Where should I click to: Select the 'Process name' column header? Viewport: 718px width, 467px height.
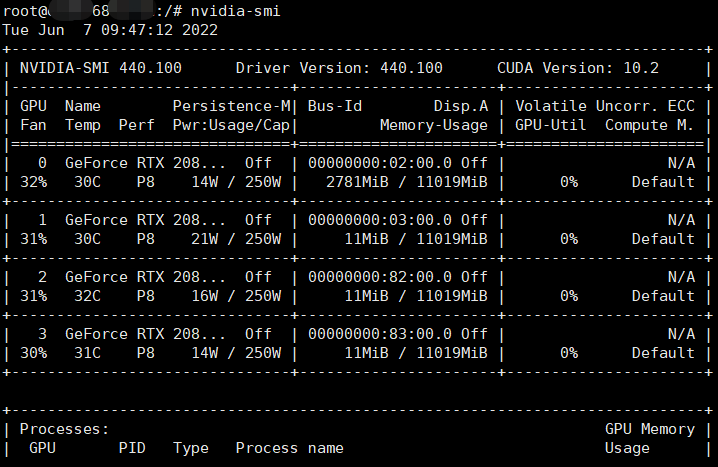coord(289,448)
